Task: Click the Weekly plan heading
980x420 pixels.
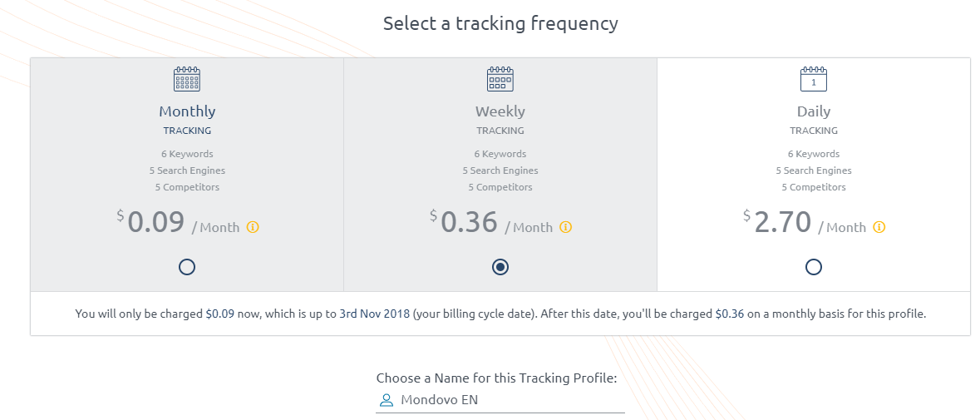Action: tap(500, 111)
